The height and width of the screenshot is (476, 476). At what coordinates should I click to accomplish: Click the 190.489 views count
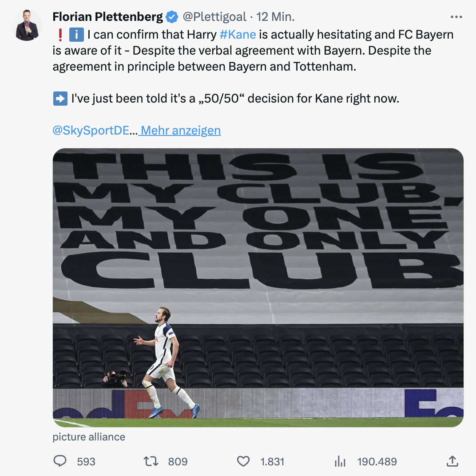click(x=377, y=462)
